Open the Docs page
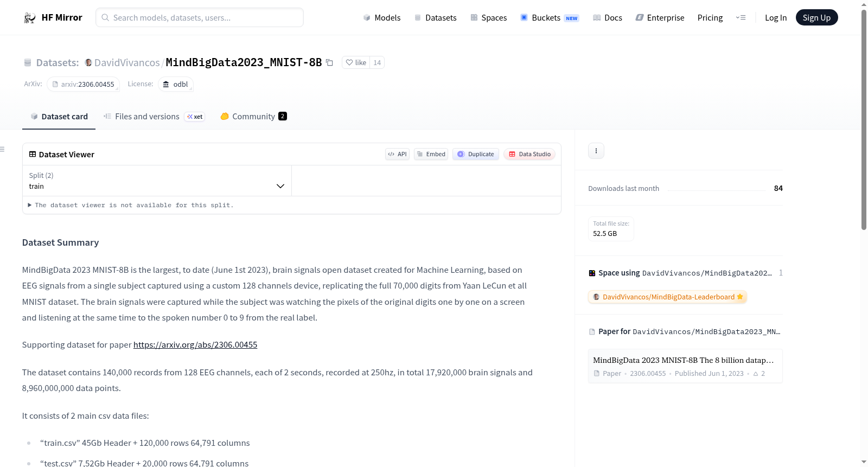 (x=607, y=18)
